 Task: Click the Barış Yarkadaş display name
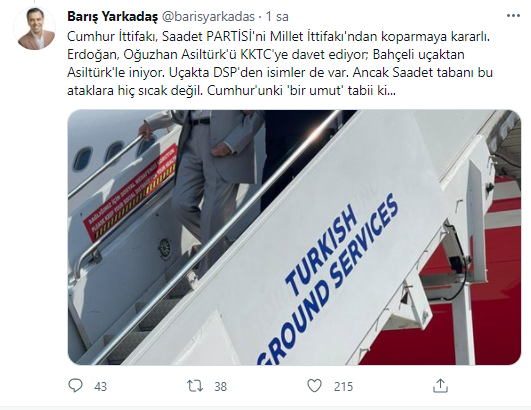coord(112,17)
